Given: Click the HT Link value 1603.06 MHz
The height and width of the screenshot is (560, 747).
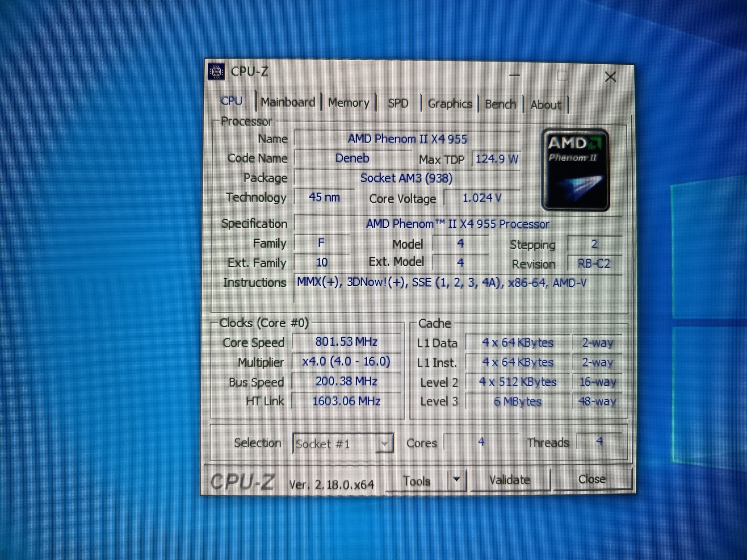Looking at the screenshot, I should point(346,401).
